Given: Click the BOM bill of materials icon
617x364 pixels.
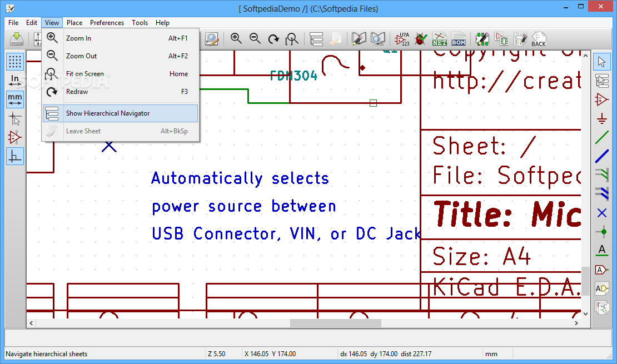Looking at the screenshot, I should pyautogui.click(x=459, y=39).
